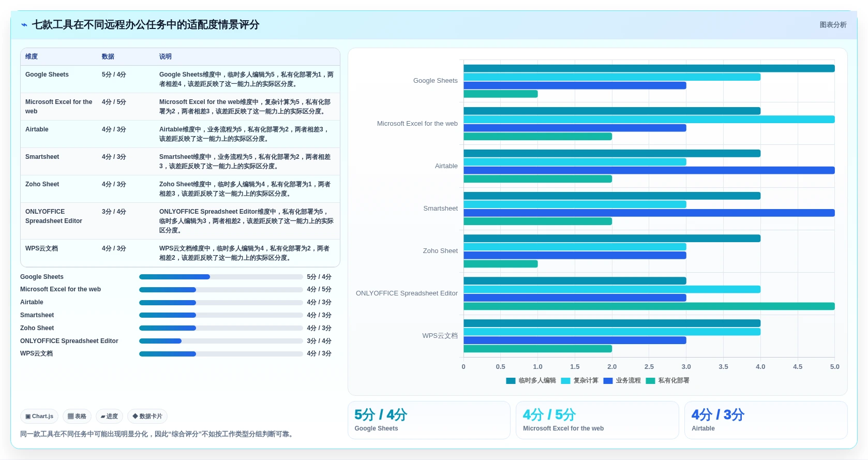
Task: Click the Airtable progress bar
Action: click(x=221, y=303)
